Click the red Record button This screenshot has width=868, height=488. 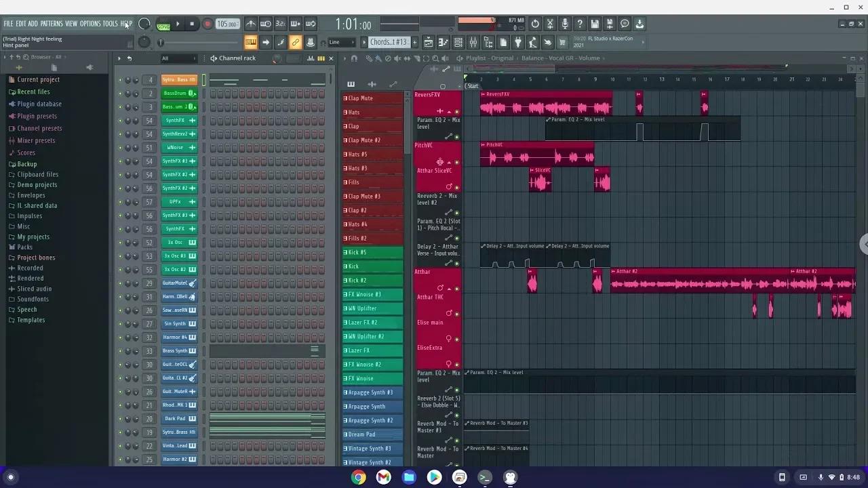pos(208,24)
